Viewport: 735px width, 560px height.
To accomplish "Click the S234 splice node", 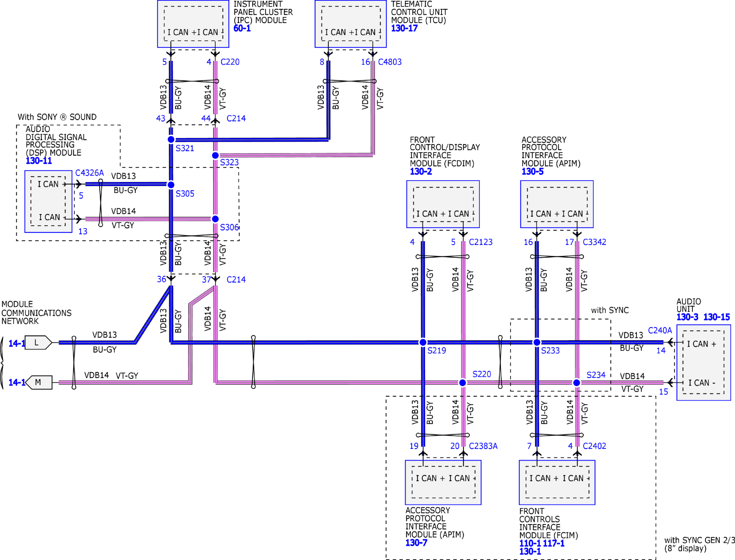I will coord(577,383).
